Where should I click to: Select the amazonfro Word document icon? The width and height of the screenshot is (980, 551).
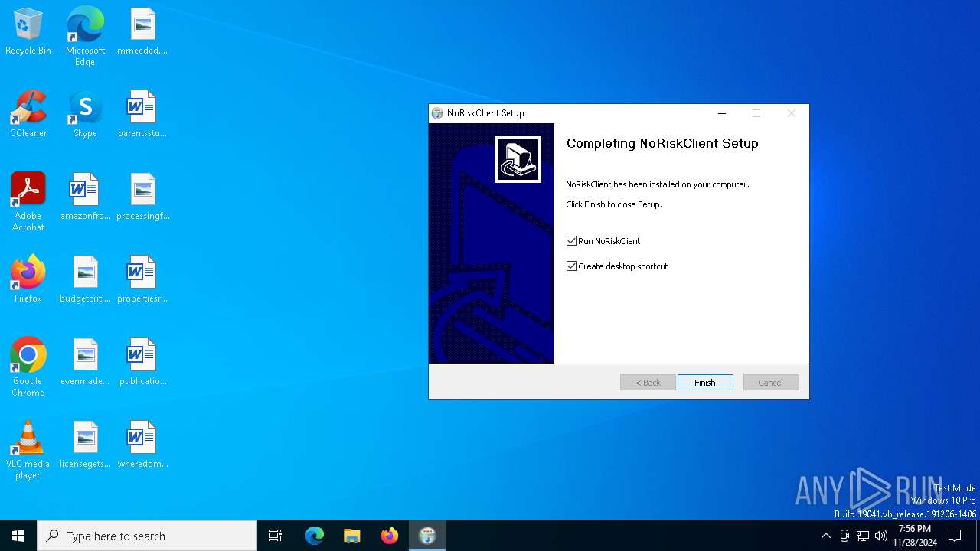pos(85,197)
